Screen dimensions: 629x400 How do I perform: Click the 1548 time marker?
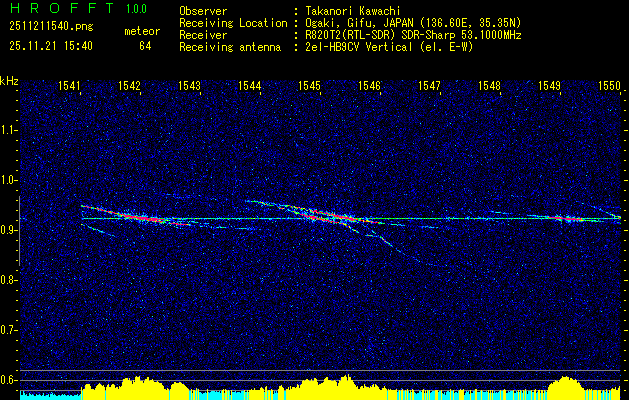tap(489, 86)
